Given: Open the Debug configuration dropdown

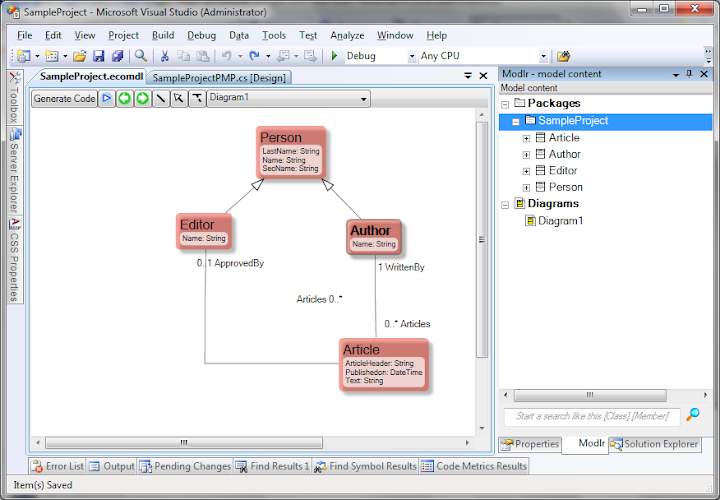Looking at the screenshot, I should click(x=411, y=57).
